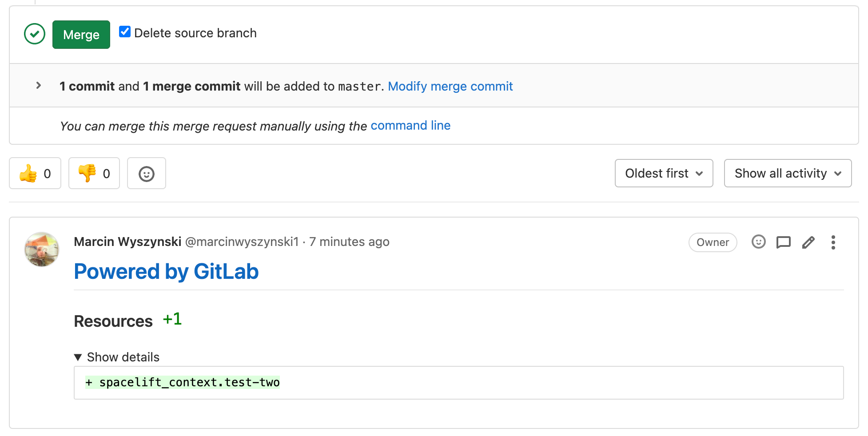Edit comment using the pencil icon
868x436 pixels.
pos(808,242)
